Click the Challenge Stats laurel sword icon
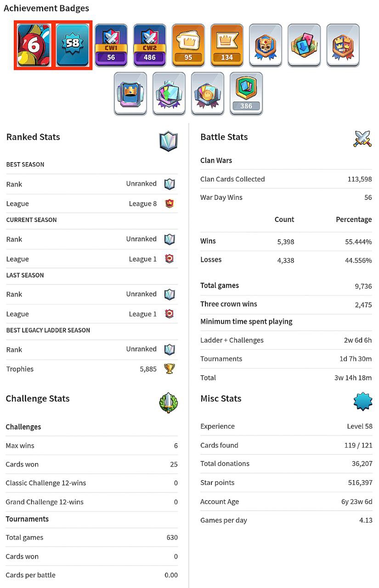 point(168,402)
